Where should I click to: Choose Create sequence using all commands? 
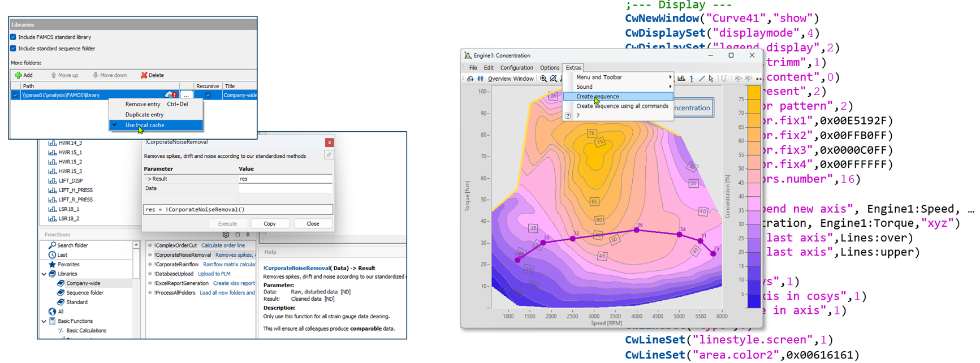622,106
